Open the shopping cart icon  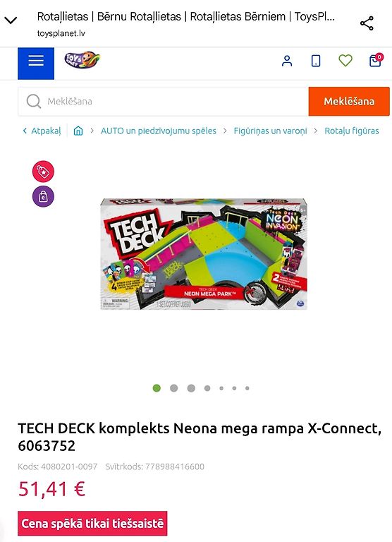(x=376, y=60)
